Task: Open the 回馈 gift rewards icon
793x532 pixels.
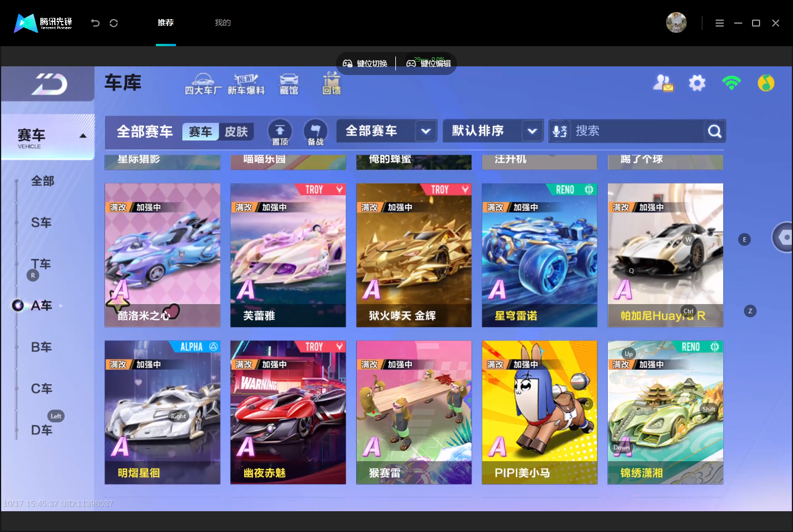Action: coord(331,84)
